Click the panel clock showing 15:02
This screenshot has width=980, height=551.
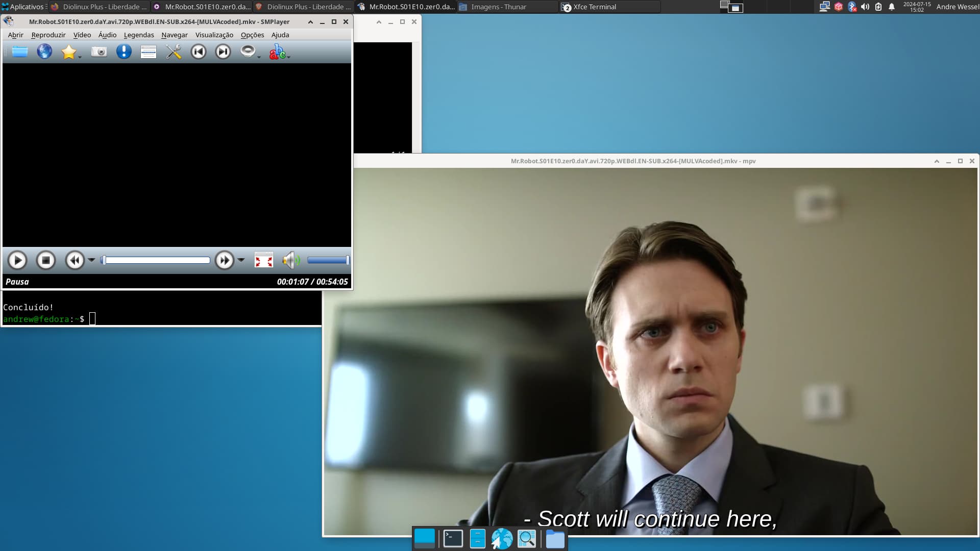point(917,7)
